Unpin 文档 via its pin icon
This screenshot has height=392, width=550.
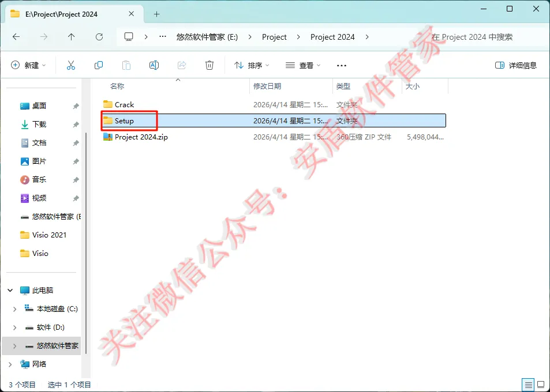76,143
